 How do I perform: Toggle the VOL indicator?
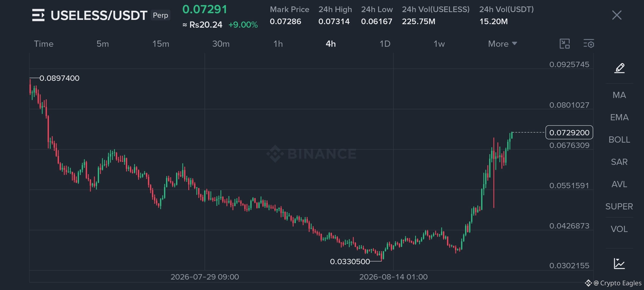tap(619, 229)
